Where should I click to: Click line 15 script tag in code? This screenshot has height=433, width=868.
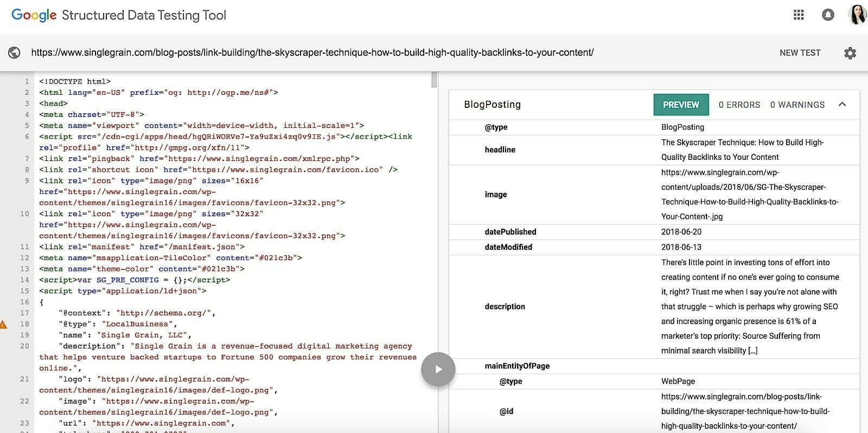[x=123, y=291]
